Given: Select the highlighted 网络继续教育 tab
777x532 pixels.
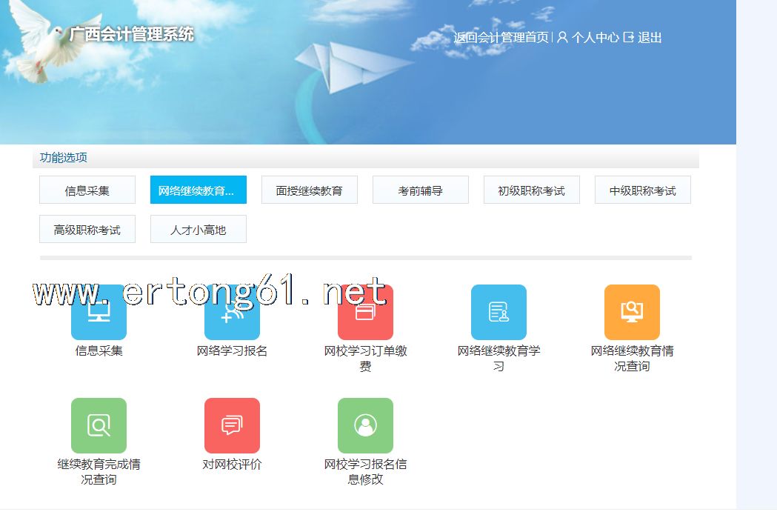Looking at the screenshot, I should [198, 190].
